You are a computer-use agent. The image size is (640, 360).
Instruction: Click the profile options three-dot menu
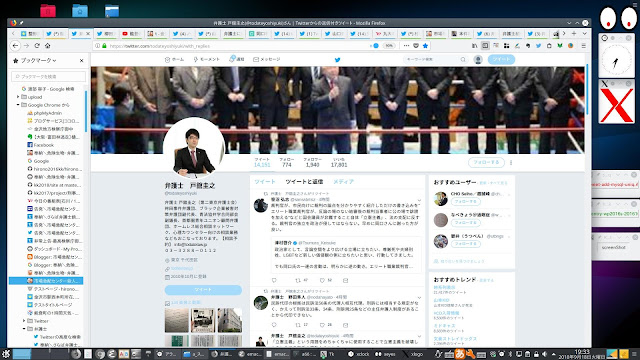(x=511, y=162)
